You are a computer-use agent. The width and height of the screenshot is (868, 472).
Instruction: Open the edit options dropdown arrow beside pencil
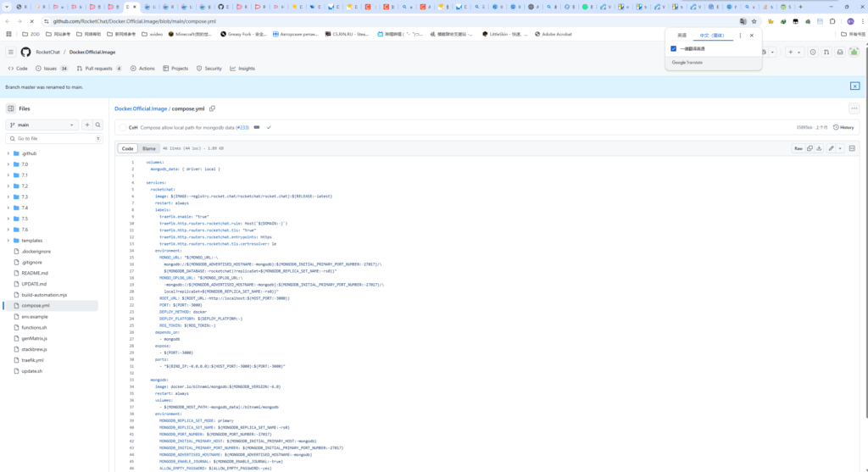coord(840,148)
